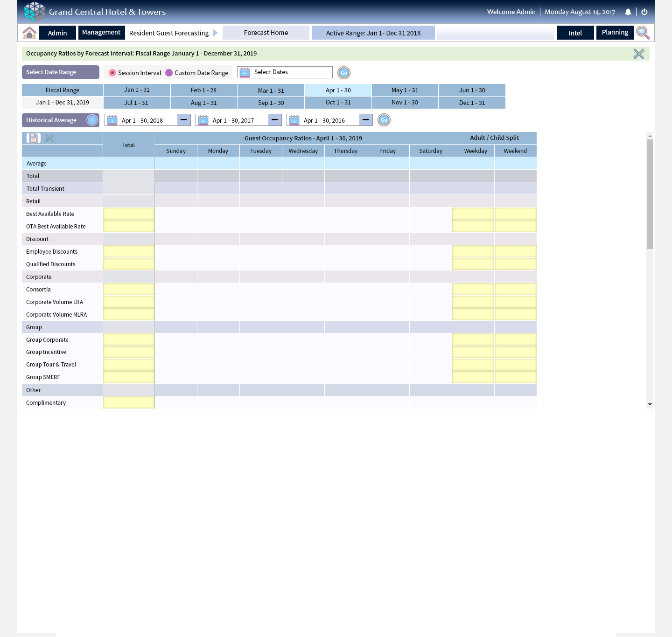Image resolution: width=672 pixels, height=637 pixels.
Task: Click the home icon in navigation bar
Action: click(29, 33)
